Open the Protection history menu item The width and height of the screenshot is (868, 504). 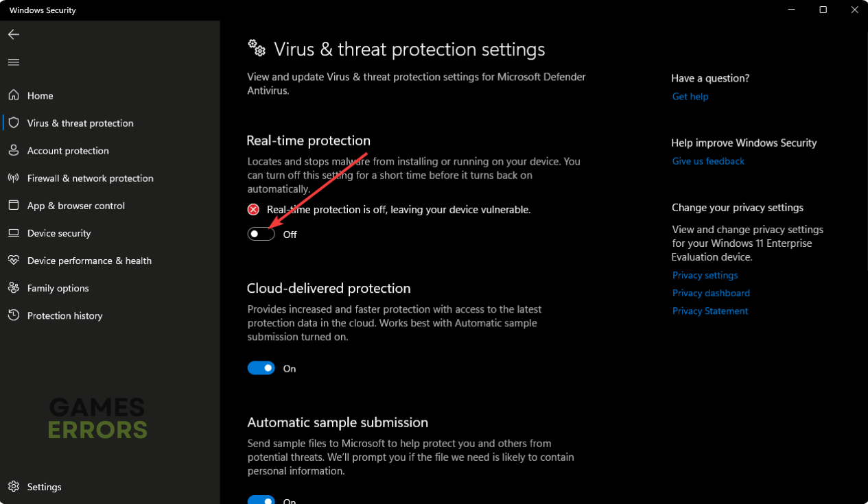point(64,315)
